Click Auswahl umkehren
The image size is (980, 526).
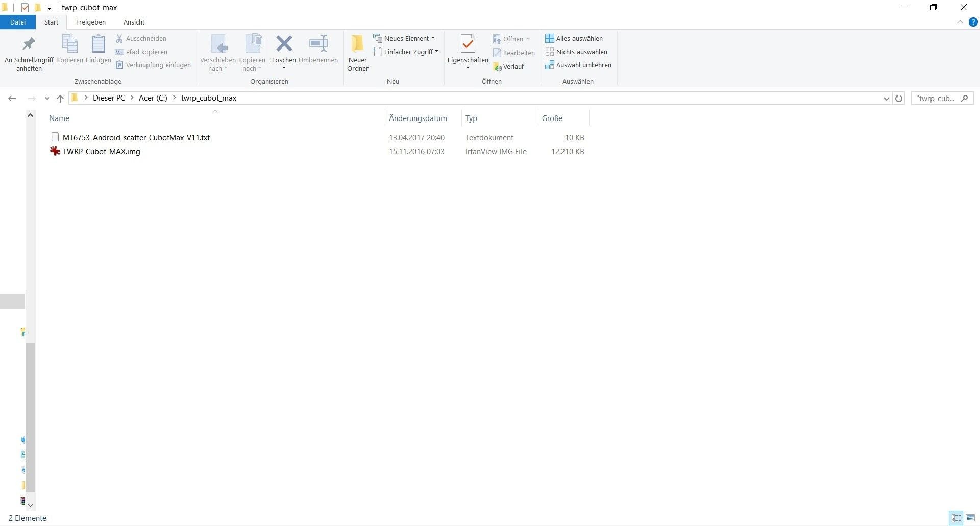click(578, 65)
